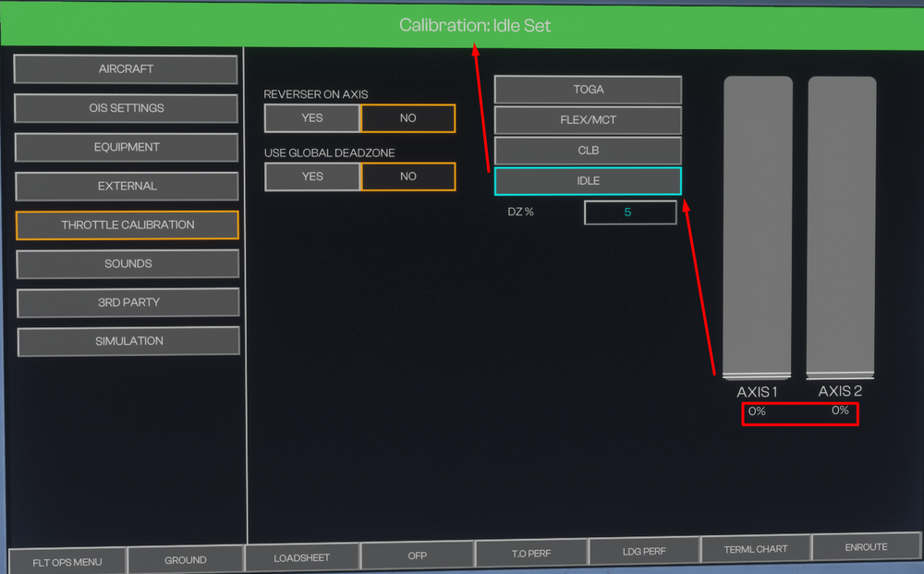The height and width of the screenshot is (574, 924).
Task: Click the Axis 1 throttle bar
Action: [758, 226]
